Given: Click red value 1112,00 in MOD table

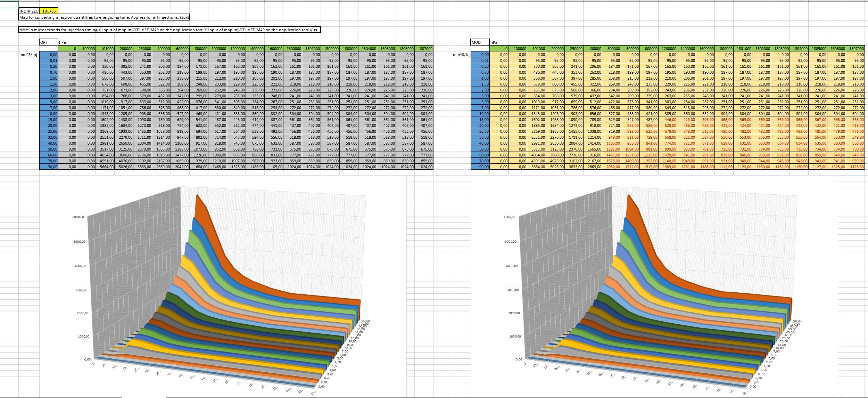Looking at the screenshot, I should (724, 167).
